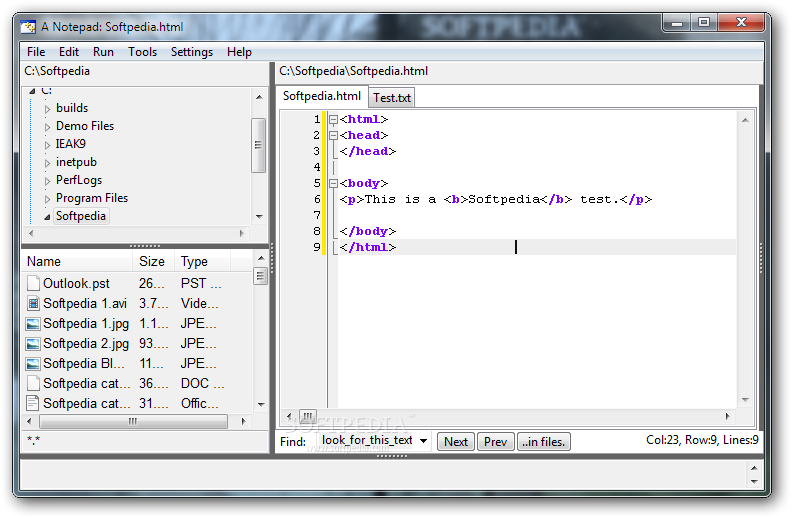Screen dimensions: 792x518
Task: Expand the Demo Files folder arrow
Action: [x=47, y=127]
